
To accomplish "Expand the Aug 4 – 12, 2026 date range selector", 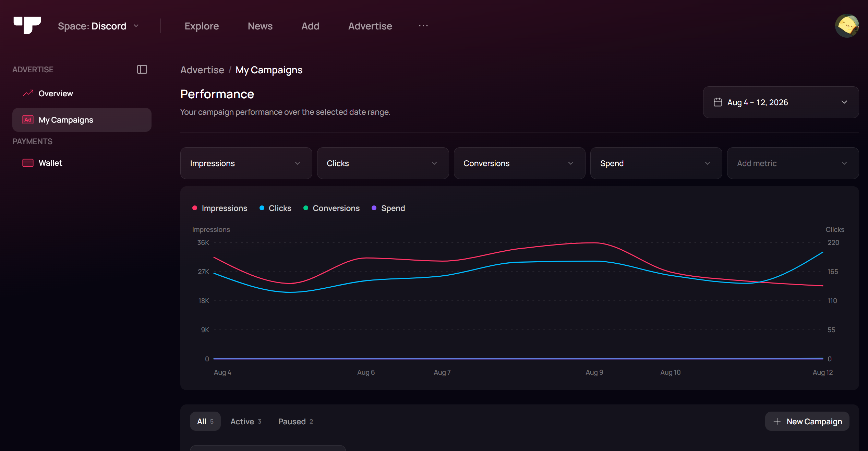I will pos(781,102).
